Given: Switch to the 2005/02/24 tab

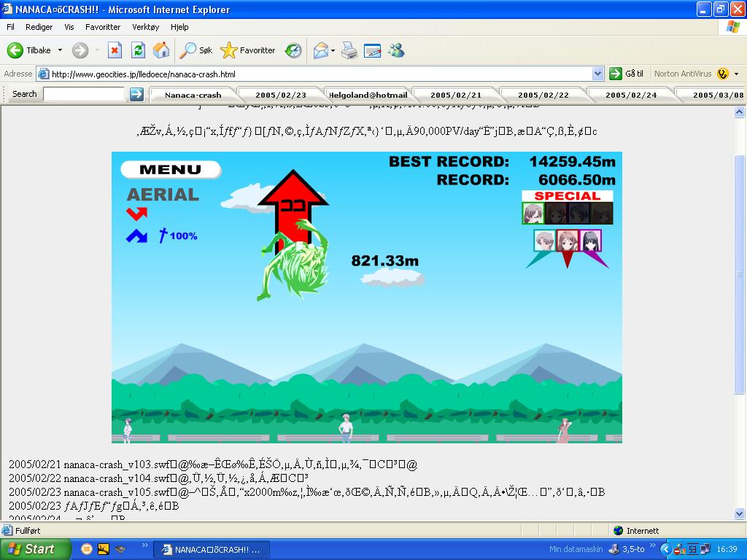Looking at the screenshot, I should point(631,95).
